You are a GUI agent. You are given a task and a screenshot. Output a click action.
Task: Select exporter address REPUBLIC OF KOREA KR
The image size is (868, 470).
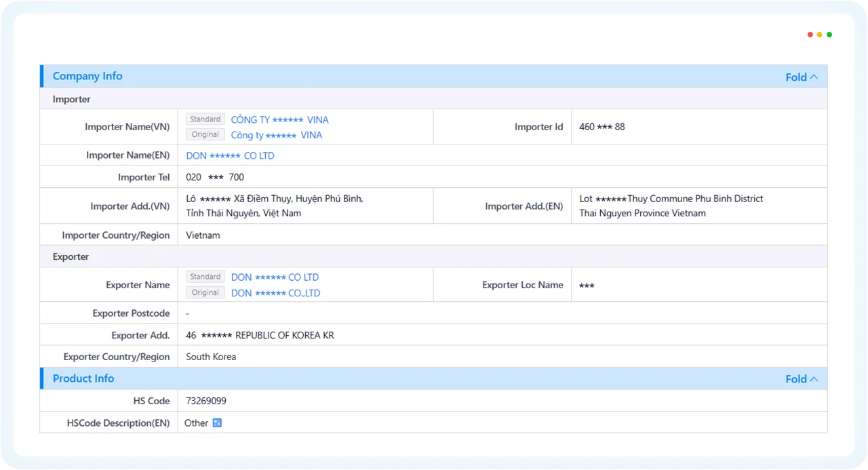point(260,335)
